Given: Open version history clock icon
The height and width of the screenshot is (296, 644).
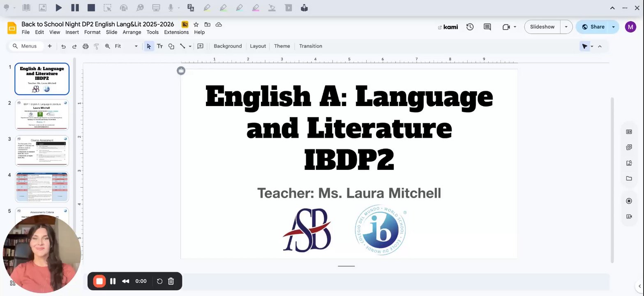Looking at the screenshot, I should [470, 27].
